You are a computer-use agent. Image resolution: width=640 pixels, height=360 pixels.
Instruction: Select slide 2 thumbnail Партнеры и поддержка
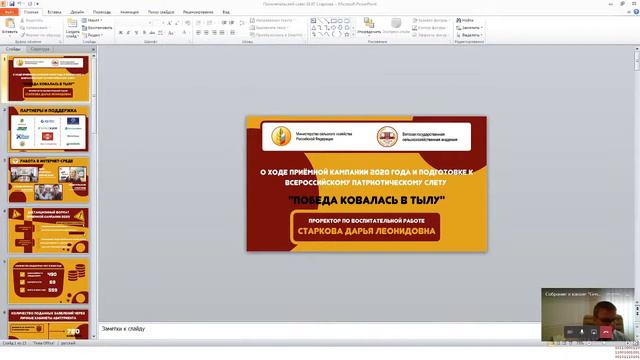point(48,129)
